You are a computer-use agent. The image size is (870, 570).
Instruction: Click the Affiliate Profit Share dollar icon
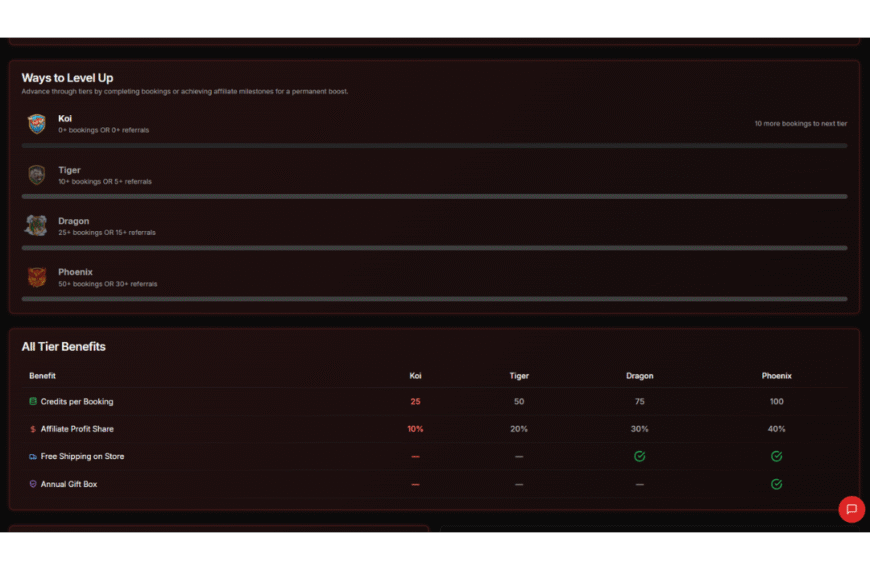pos(33,429)
